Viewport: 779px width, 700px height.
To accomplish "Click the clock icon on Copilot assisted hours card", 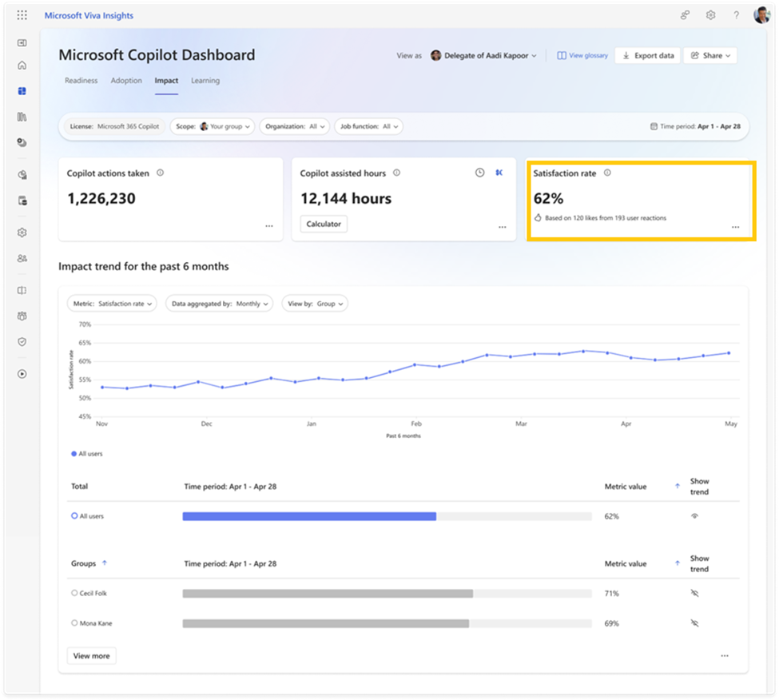I will (480, 173).
